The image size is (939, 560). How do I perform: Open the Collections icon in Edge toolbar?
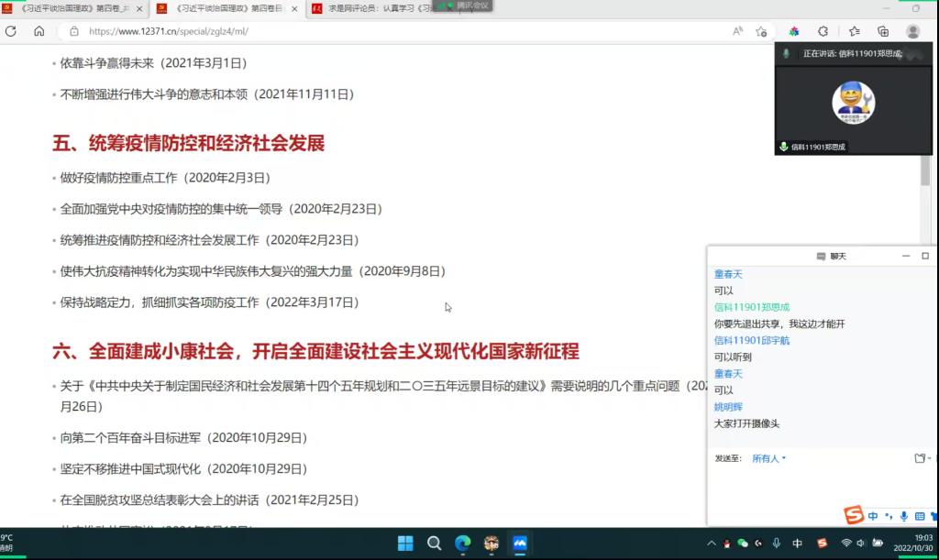pyautogui.click(x=882, y=31)
